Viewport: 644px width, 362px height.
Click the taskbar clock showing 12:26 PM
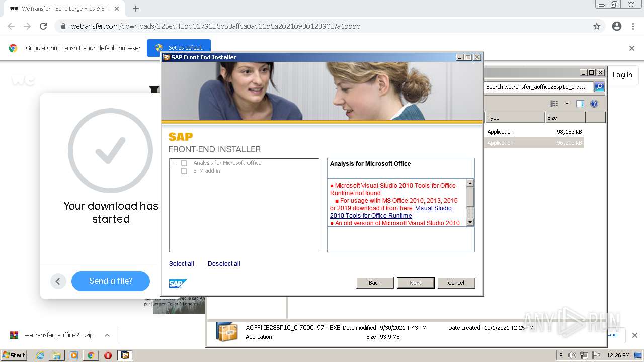pos(618,355)
